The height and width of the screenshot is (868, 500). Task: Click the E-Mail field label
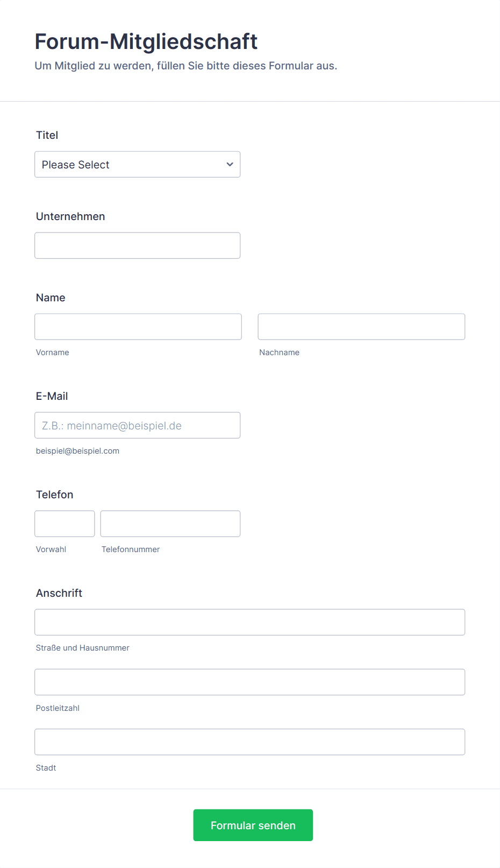[x=52, y=396]
